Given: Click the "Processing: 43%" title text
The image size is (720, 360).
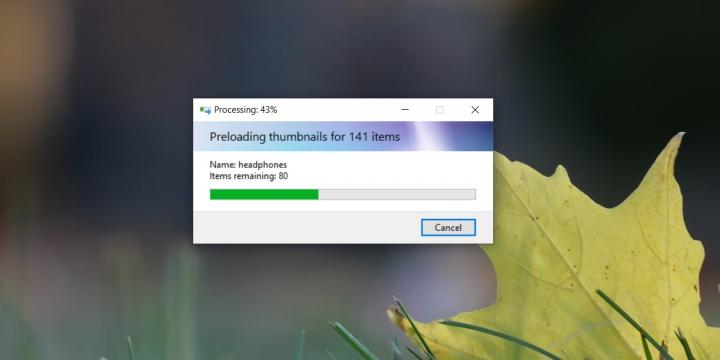Looking at the screenshot, I should click(x=246, y=110).
